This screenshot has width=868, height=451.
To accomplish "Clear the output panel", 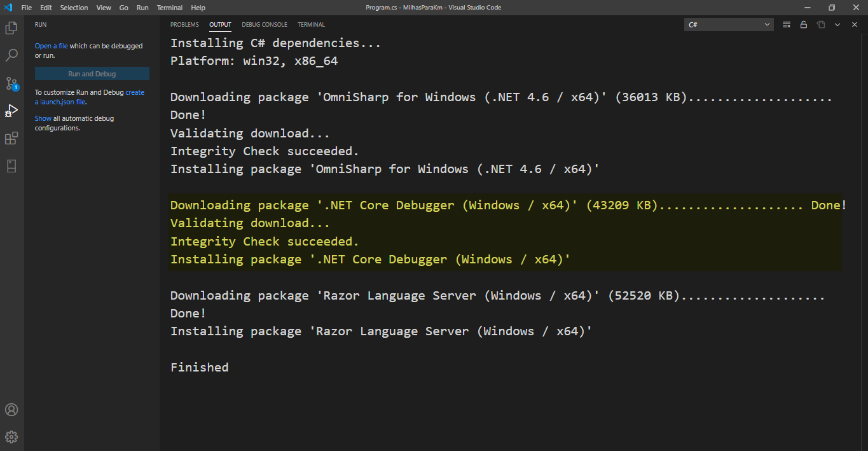I will [x=787, y=25].
